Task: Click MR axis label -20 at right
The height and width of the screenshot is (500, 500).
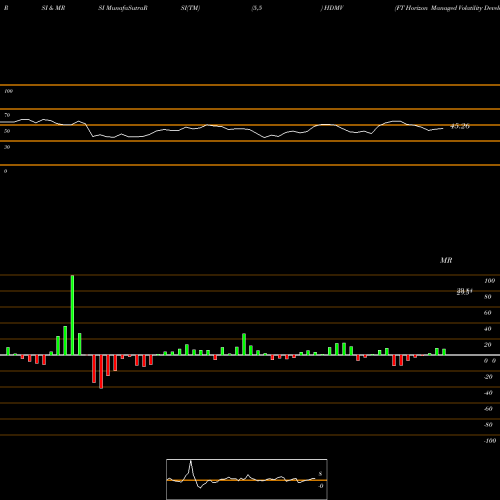Action: pyautogui.click(x=488, y=377)
